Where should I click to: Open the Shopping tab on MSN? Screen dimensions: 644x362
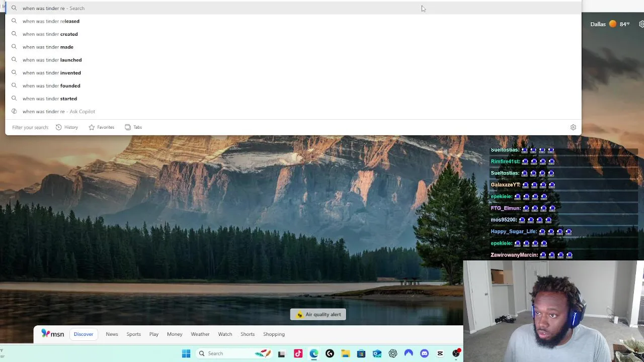(274, 334)
